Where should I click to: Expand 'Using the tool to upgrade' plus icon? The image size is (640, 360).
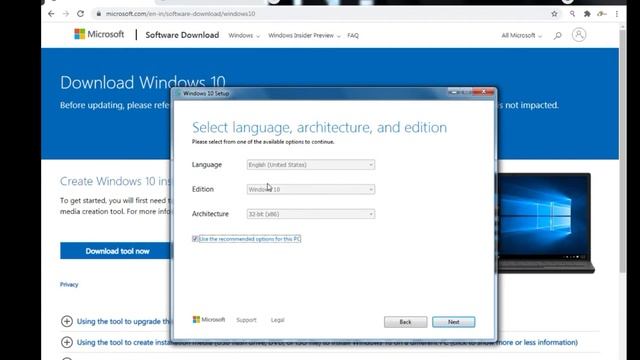tap(67, 321)
